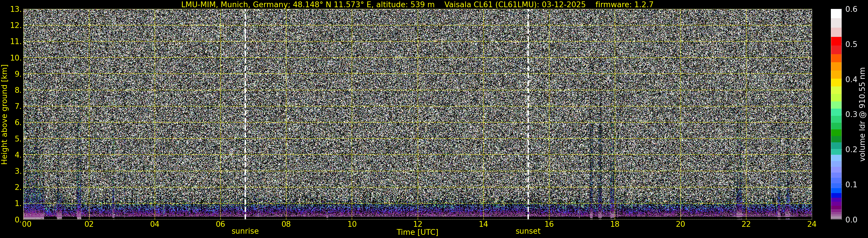Click the height axis tick label 7.
The image size is (868, 238).
(18, 107)
